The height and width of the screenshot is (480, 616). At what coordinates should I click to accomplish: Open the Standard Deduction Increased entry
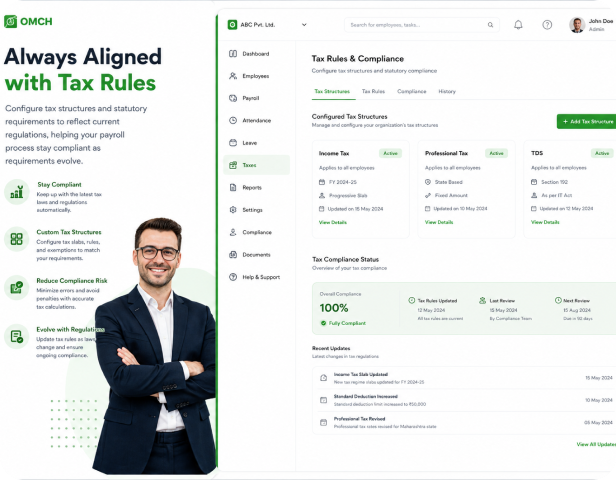(464, 400)
